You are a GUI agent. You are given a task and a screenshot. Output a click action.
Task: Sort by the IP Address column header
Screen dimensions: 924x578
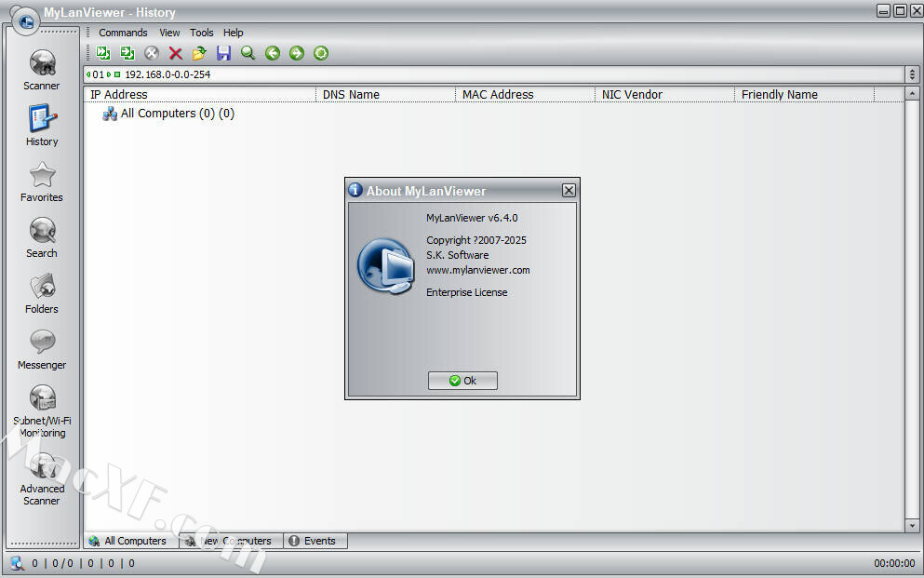pos(200,94)
